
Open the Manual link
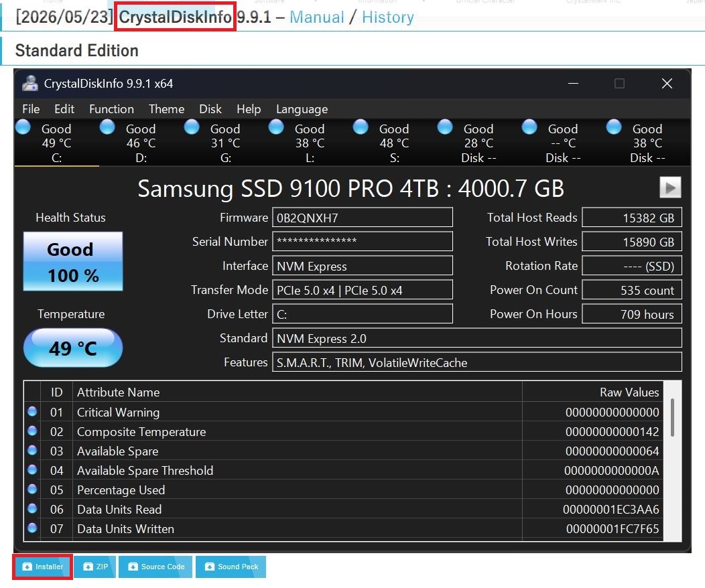(x=316, y=17)
